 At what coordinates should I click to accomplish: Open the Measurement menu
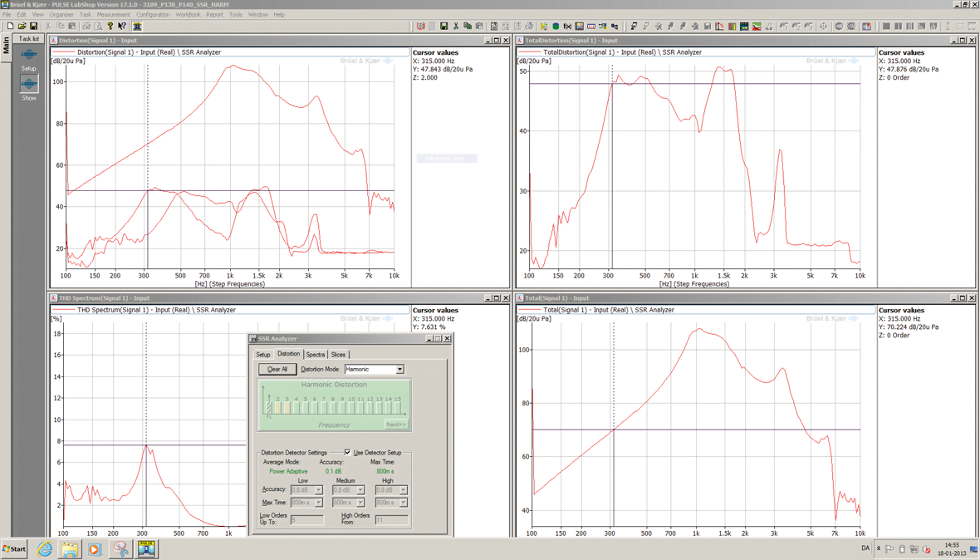tap(113, 14)
